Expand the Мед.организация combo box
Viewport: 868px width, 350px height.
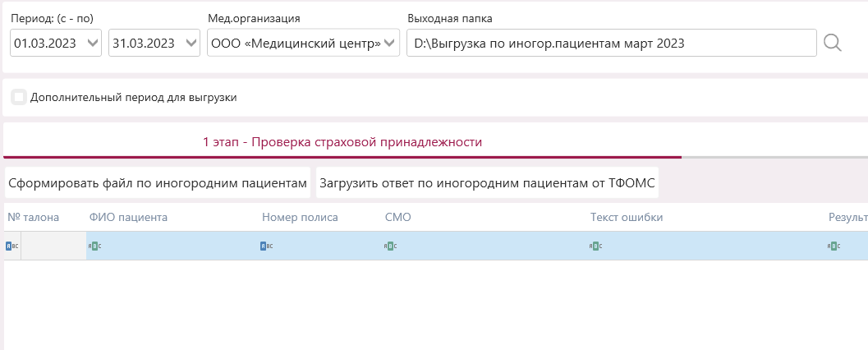coord(390,43)
